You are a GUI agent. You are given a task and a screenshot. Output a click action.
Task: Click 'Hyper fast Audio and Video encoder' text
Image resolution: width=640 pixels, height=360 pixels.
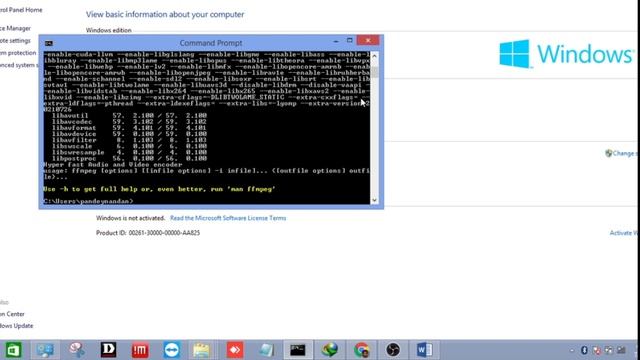[x=113, y=164]
